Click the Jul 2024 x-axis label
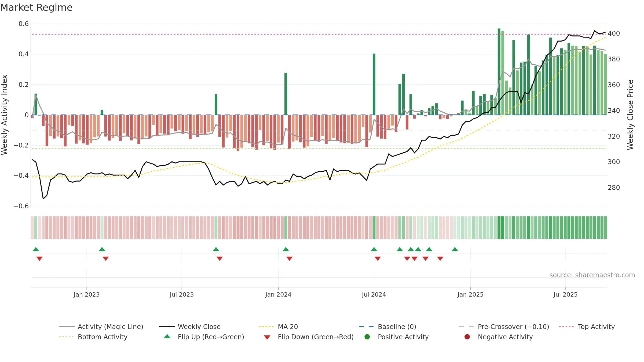644x362 pixels. coord(374,294)
